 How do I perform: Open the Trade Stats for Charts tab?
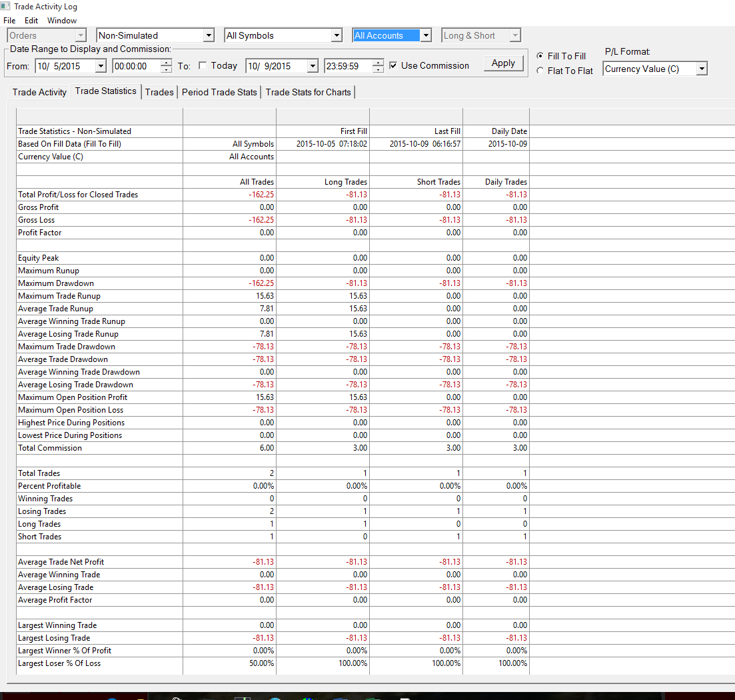pos(309,93)
